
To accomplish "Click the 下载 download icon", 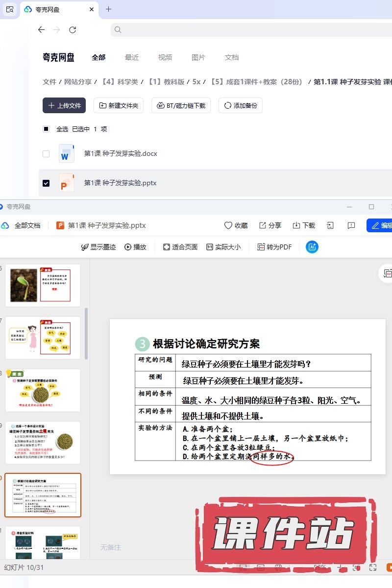I will tap(296, 225).
